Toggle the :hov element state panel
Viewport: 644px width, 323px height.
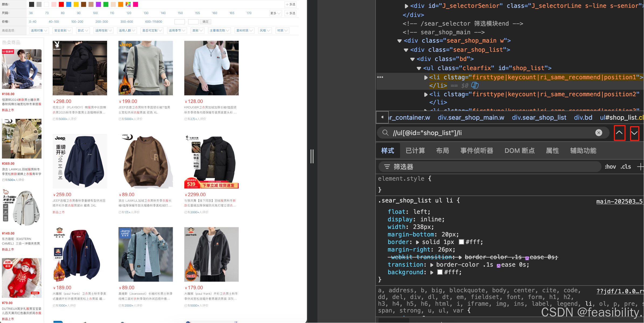610,167
